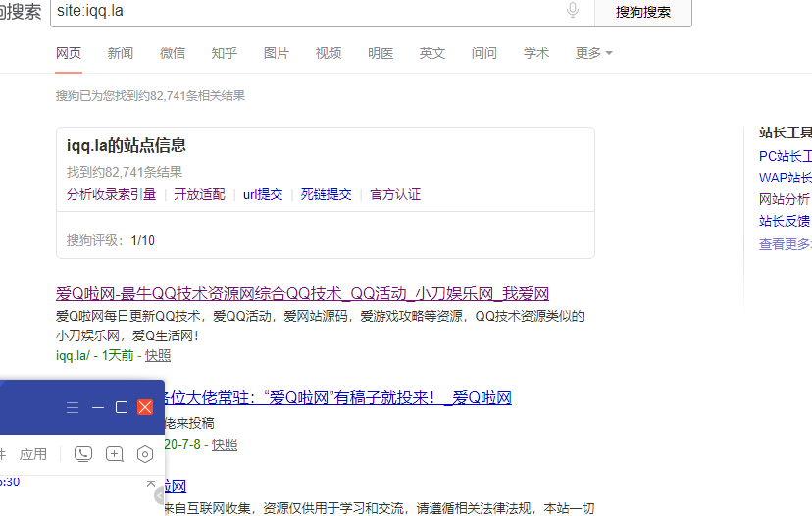Open the 开放适配 link
This screenshot has height=516, width=812.
click(199, 195)
